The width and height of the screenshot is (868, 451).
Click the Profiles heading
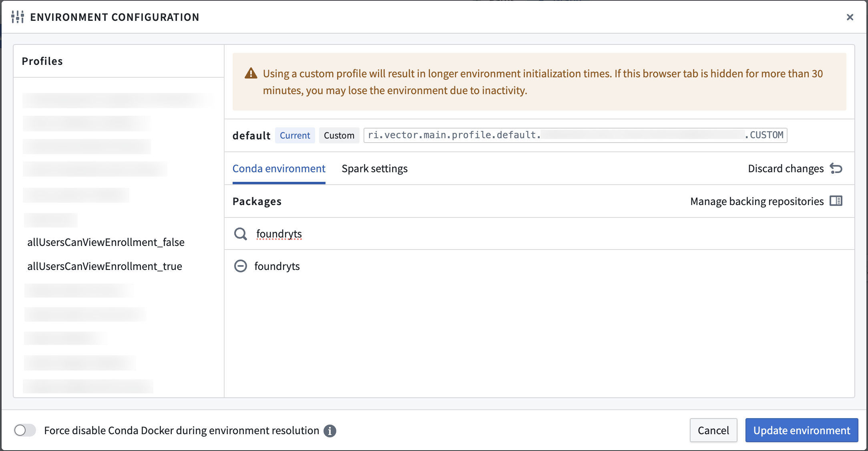[42, 61]
